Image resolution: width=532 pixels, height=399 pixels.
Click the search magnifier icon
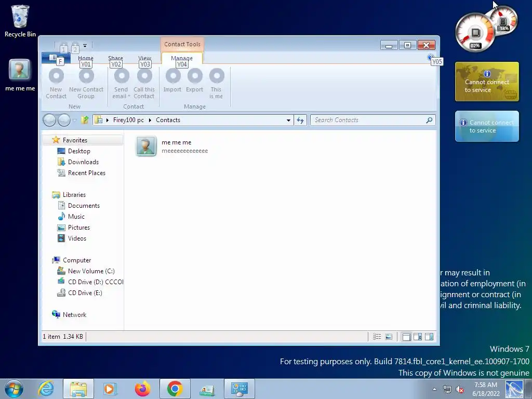[429, 120]
